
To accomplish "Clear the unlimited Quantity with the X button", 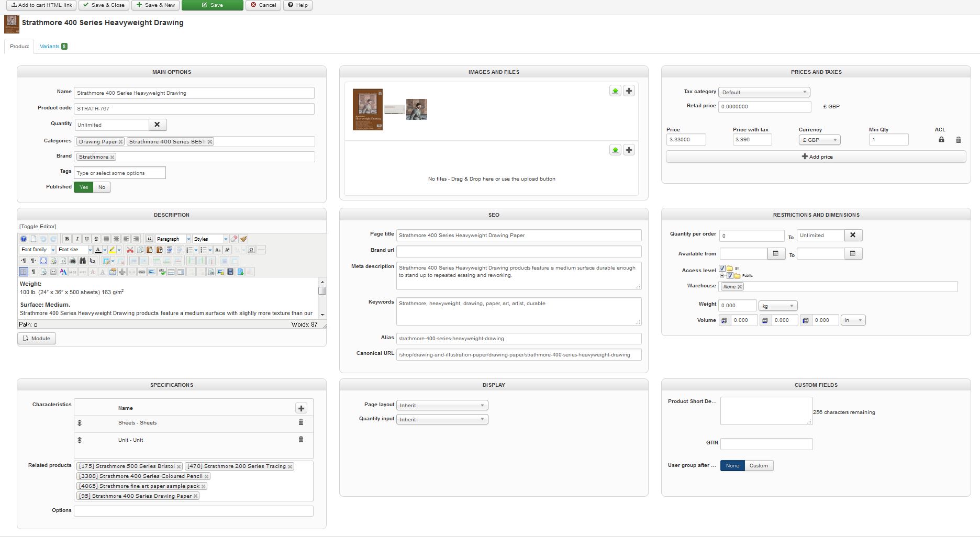I will [158, 125].
